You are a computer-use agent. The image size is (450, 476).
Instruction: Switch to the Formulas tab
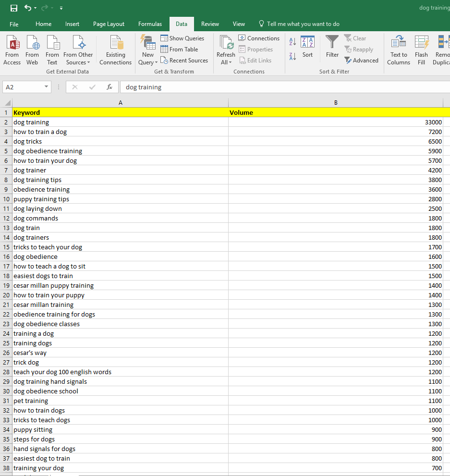[150, 24]
